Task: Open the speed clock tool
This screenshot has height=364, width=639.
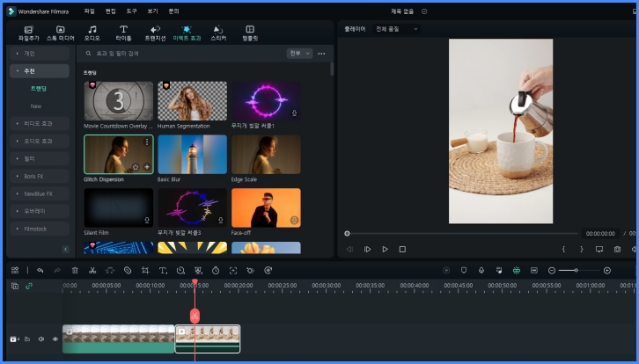Action: coord(180,270)
